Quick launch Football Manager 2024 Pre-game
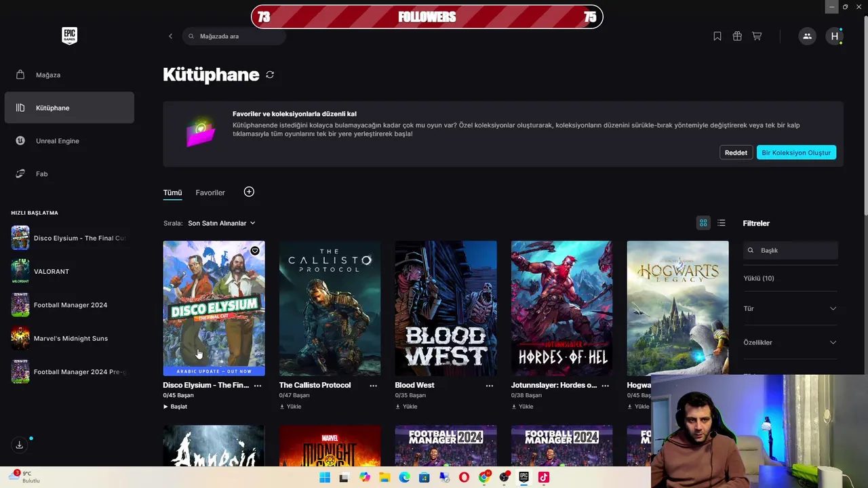This screenshot has height=488, width=868. tap(69, 371)
